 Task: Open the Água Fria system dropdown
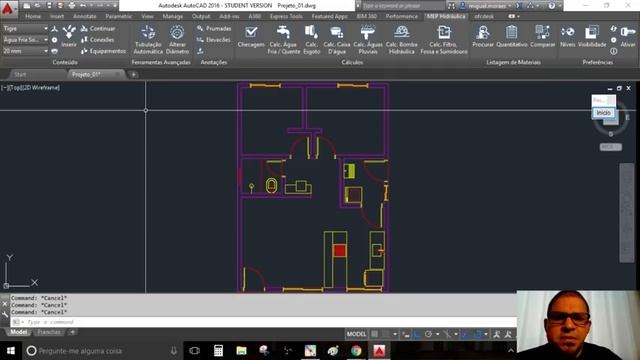25,40
